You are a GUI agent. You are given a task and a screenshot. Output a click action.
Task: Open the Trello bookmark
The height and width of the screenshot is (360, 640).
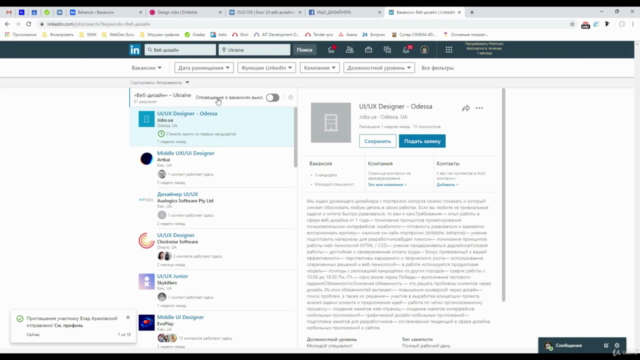(x=219, y=35)
